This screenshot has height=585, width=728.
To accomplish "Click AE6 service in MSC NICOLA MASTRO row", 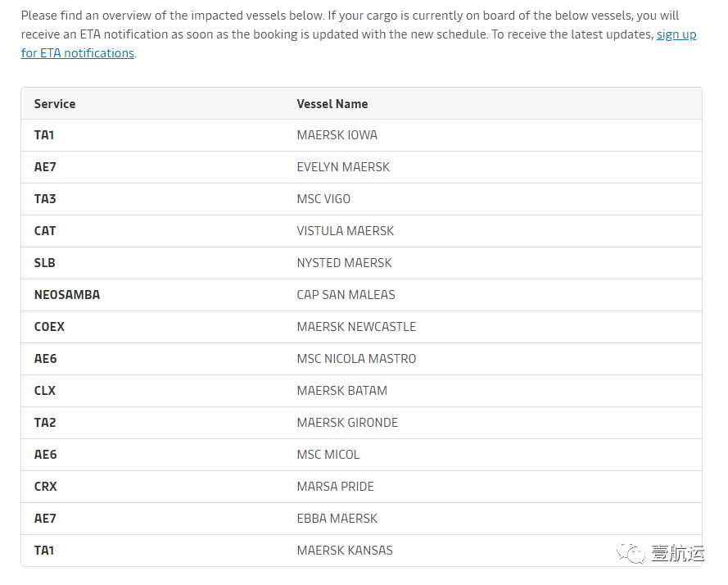I will click(46, 359).
